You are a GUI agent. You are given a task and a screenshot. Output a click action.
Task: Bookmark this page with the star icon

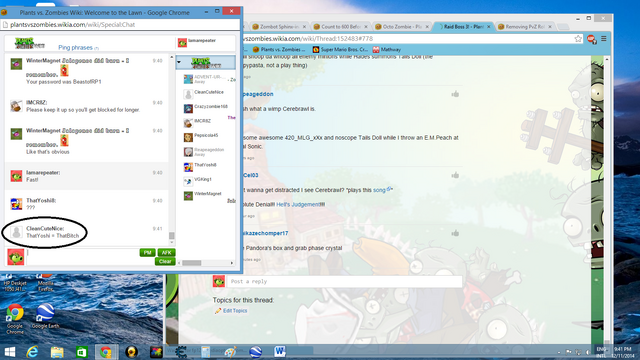578,39
